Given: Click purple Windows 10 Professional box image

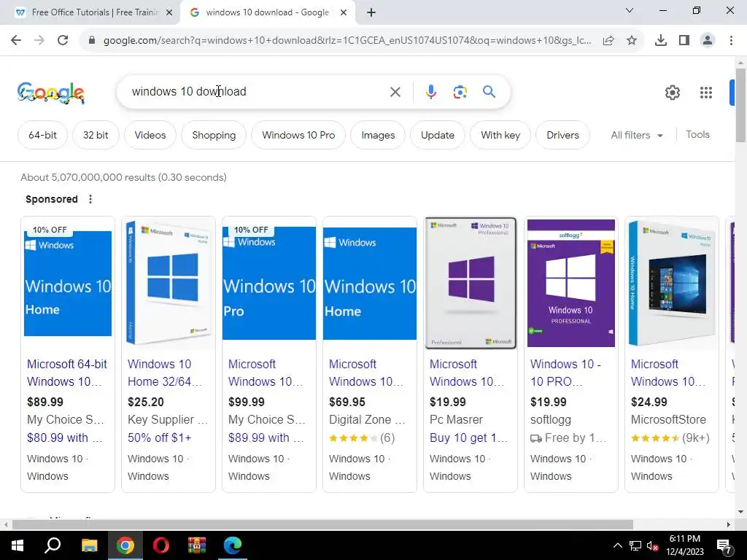Looking at the screenshot, I should click(x=570, y=283).
